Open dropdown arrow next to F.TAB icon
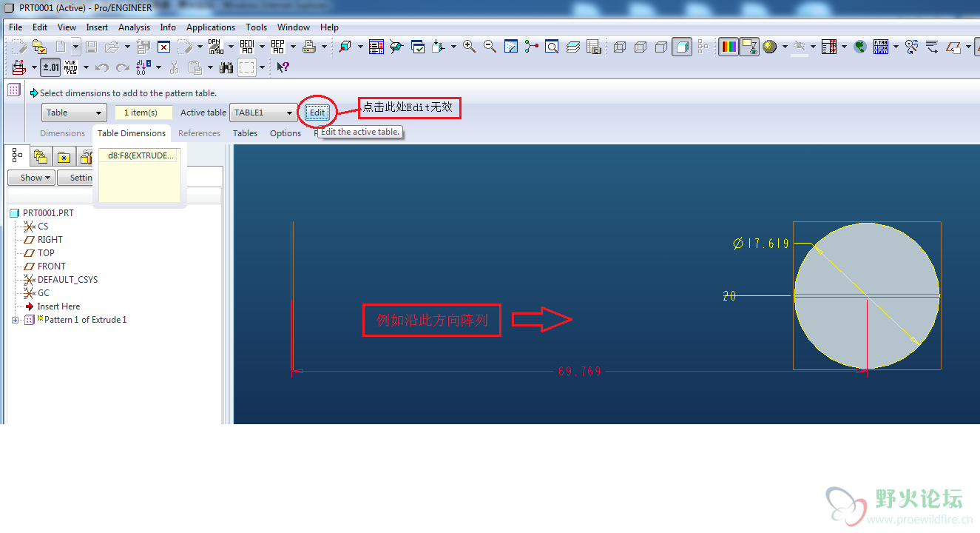980x533 pixels. pyautogui.click(x=896, y=47)
